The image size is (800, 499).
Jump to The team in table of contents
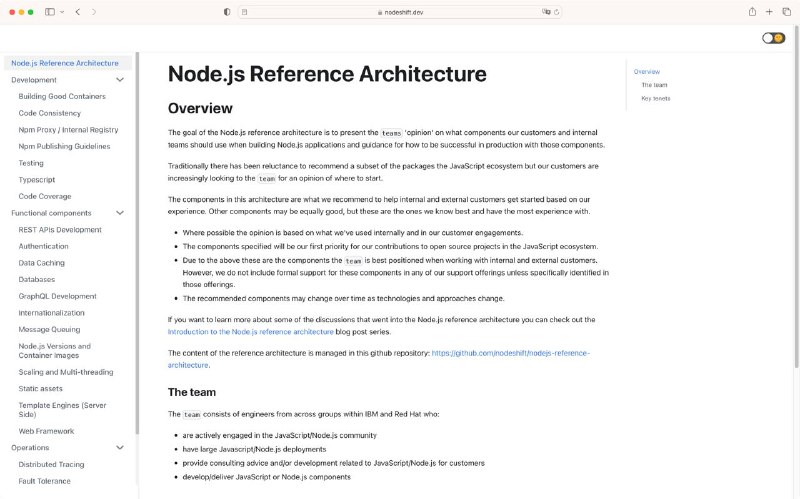654,85
